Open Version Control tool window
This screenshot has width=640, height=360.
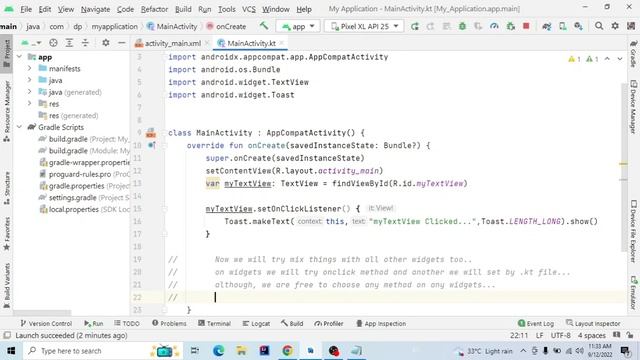46,324
